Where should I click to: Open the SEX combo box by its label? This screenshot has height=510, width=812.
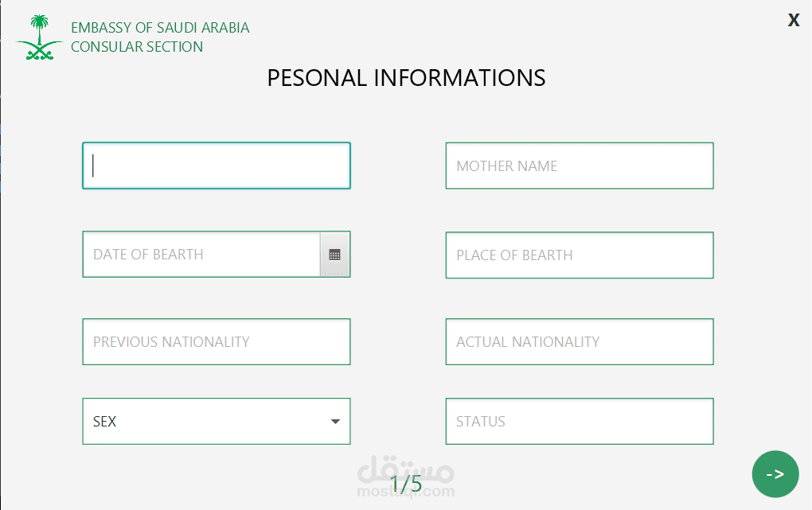tap(105, 422)
